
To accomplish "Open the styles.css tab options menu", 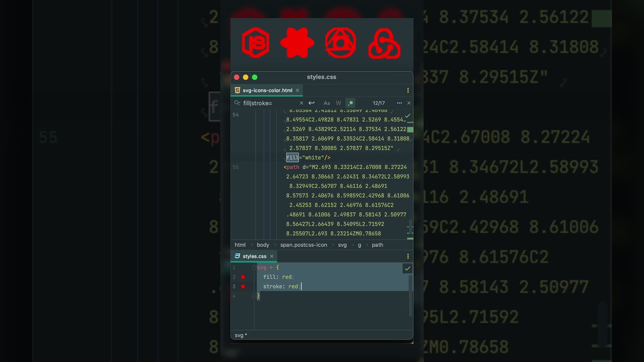I will (408, 256).
